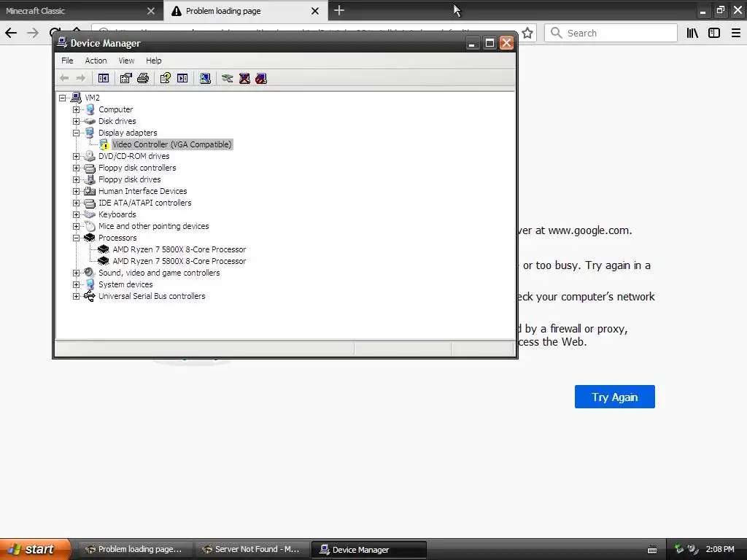Expand the DVD/CD-ROM drives category
This screenshot has height=560, width=747.
(x=76, y=156)
